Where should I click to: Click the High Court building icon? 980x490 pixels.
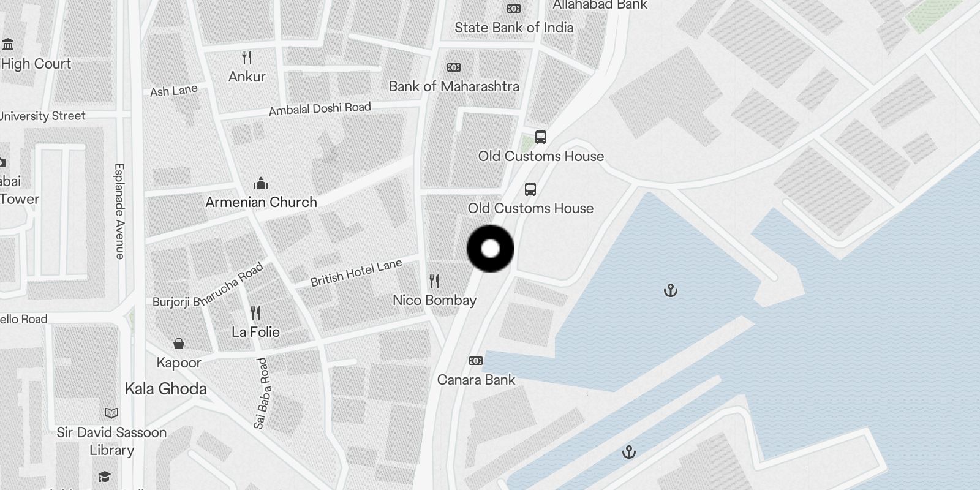point(8,45)
